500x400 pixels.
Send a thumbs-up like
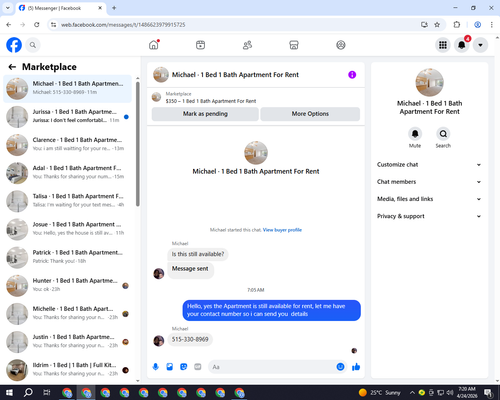point(356,367)
